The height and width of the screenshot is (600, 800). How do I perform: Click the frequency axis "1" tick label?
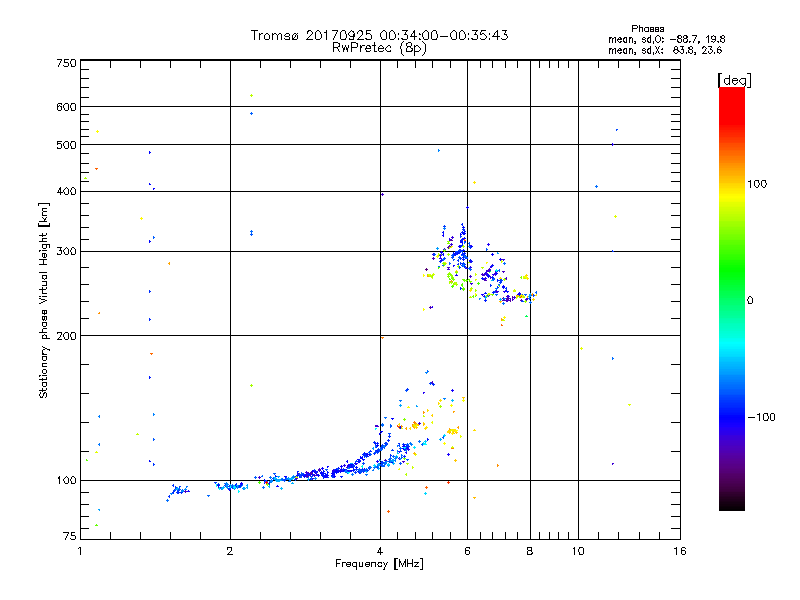80,551
